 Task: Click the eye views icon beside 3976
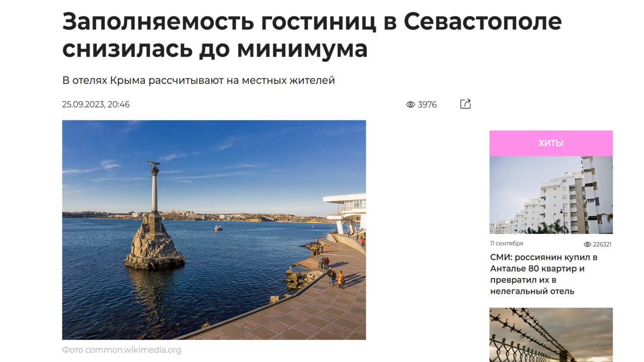(x=411, y=105)
